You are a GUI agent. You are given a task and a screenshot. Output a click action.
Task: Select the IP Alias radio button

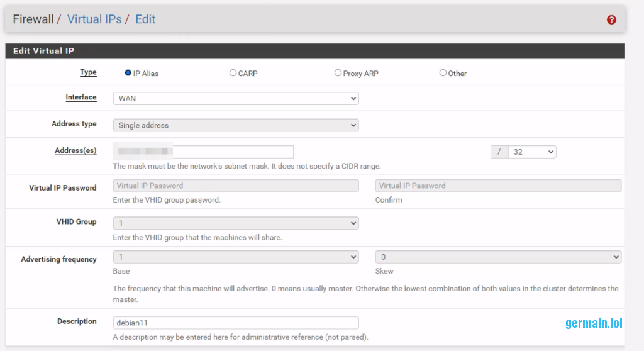tap(128, 73)
